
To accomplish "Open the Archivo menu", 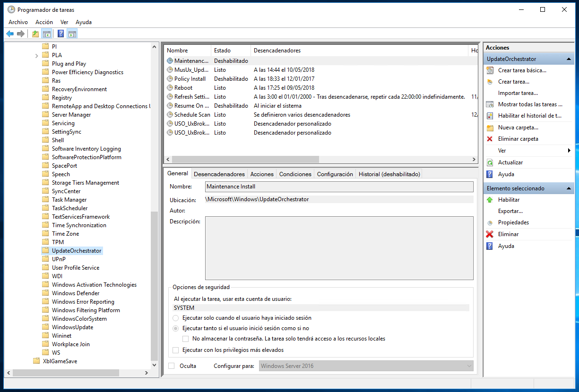I will [x=18, y=22].
